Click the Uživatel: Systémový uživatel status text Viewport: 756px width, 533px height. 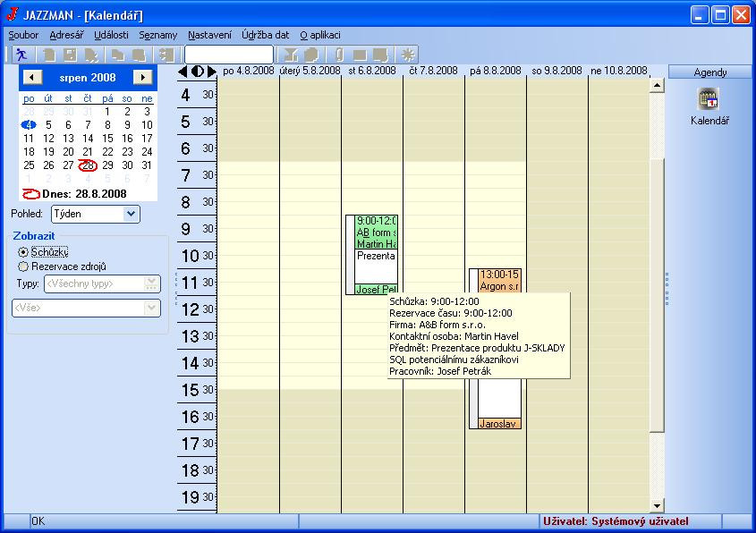click(616, 521)
